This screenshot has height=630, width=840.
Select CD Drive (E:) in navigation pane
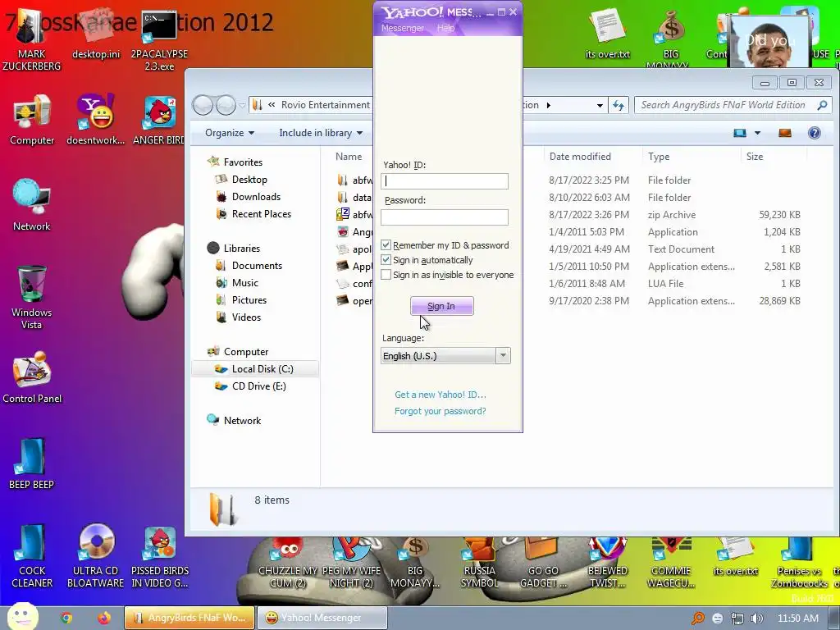258,386
